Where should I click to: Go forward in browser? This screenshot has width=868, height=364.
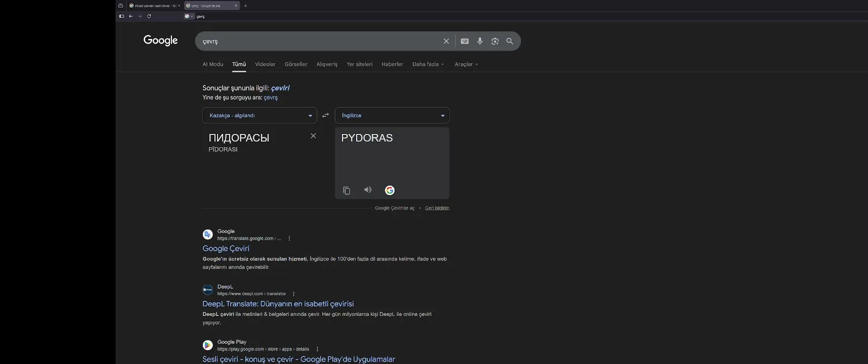click(x=140, y=16)
